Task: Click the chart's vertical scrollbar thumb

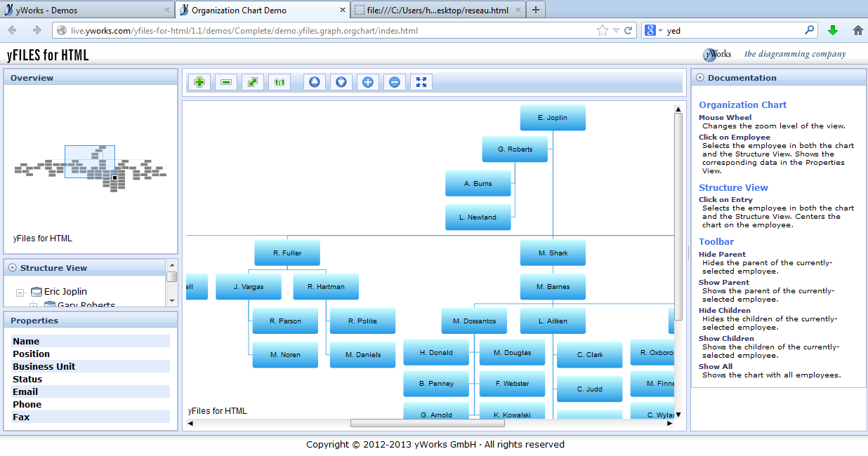Action: (x=678, y=217)
